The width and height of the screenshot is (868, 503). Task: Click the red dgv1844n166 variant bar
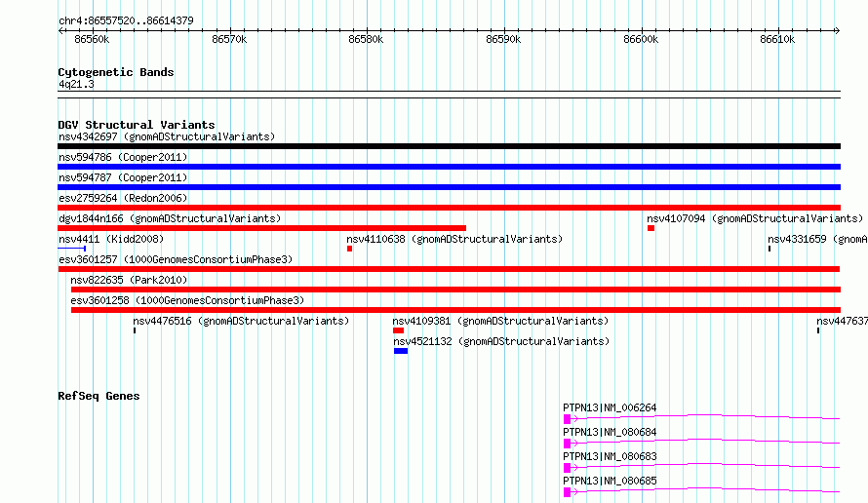(261, 228)
